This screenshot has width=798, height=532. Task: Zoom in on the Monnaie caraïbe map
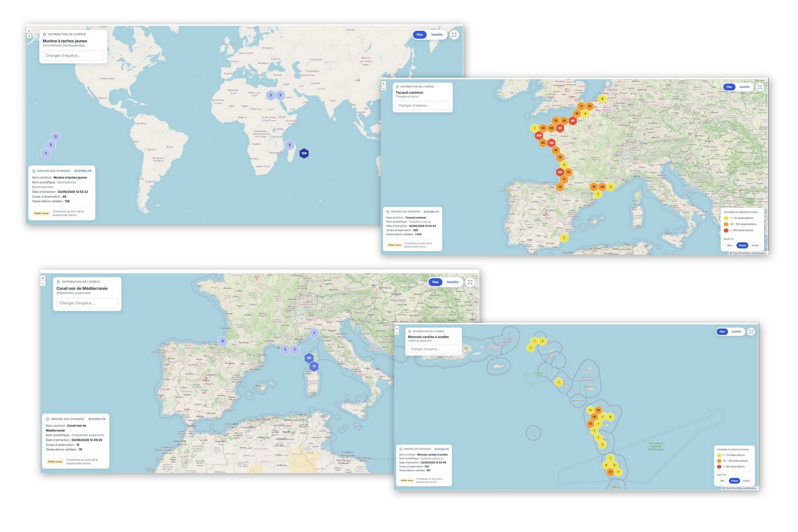tap(397, 328)
